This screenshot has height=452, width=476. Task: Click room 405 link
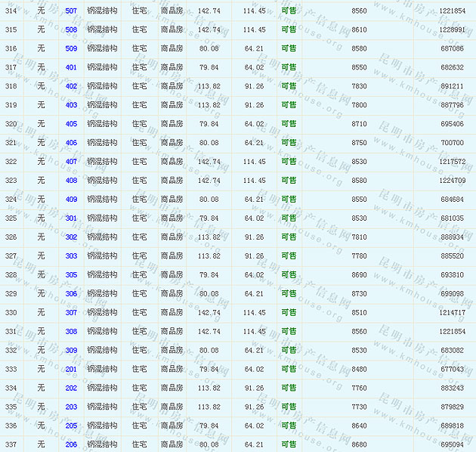point(71,124)
